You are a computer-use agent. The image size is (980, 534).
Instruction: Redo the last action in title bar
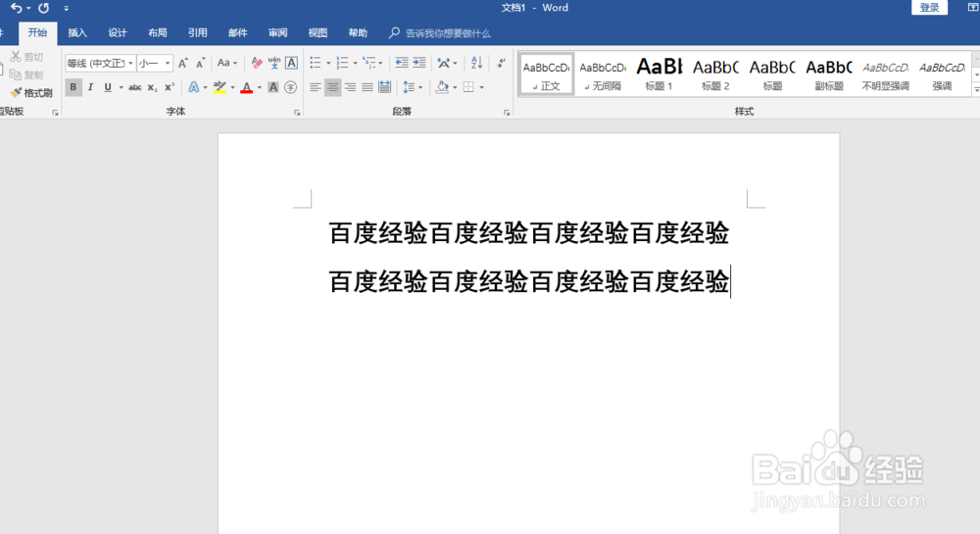(44, 8)
